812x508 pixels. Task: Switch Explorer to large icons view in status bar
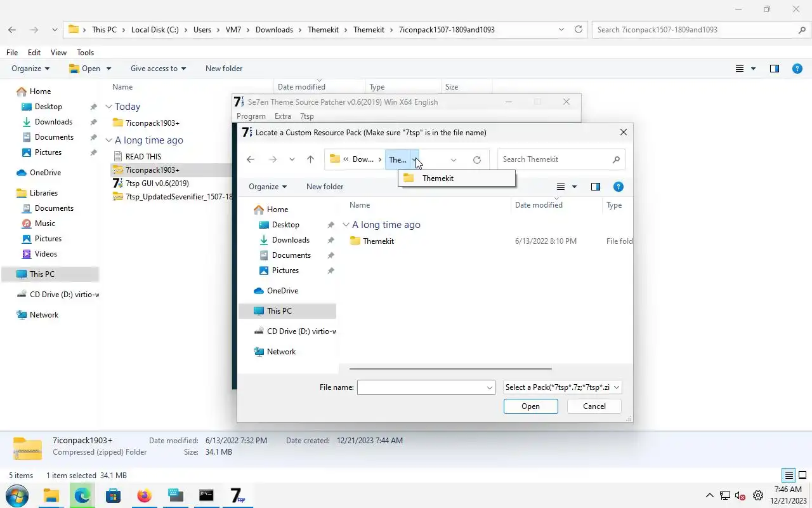pyautogui.click(x=803, y=476)
